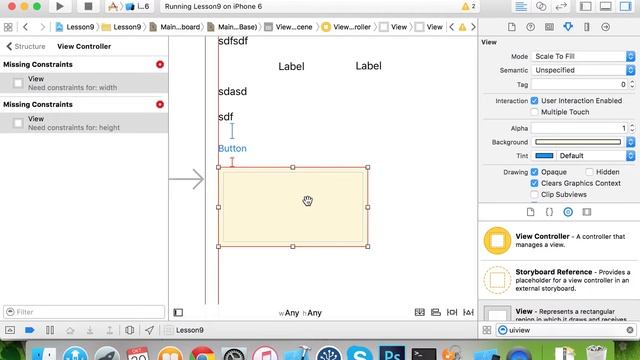Toggle the library grid view icon
Image resolution: width=640 pixels, height=360 pixels.
point(487,330)
